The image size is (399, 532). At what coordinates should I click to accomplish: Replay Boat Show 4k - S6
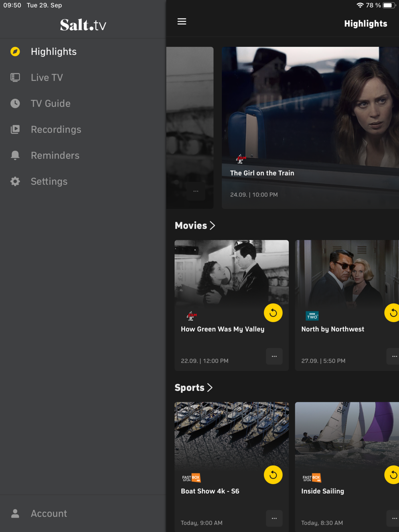click(x=273, y=475)
